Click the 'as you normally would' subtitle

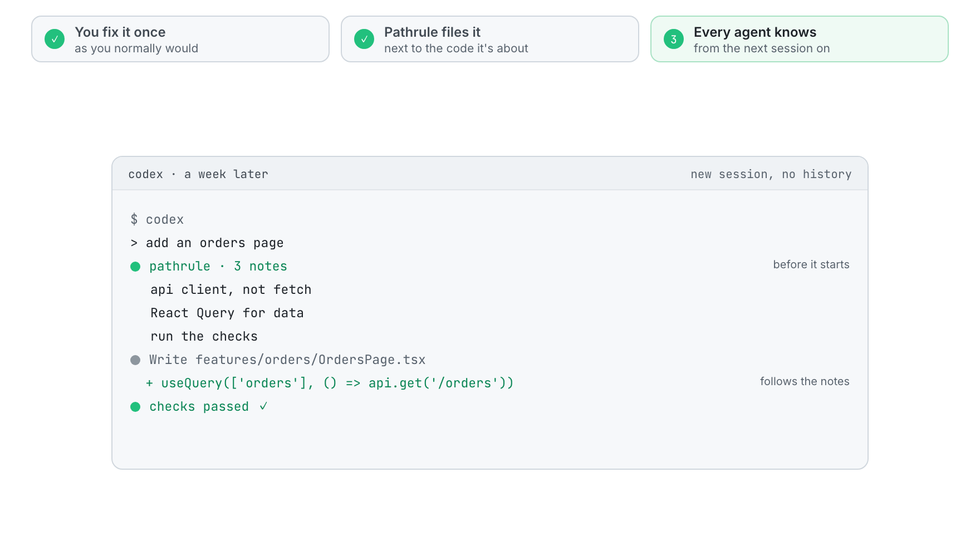(136, 48)
